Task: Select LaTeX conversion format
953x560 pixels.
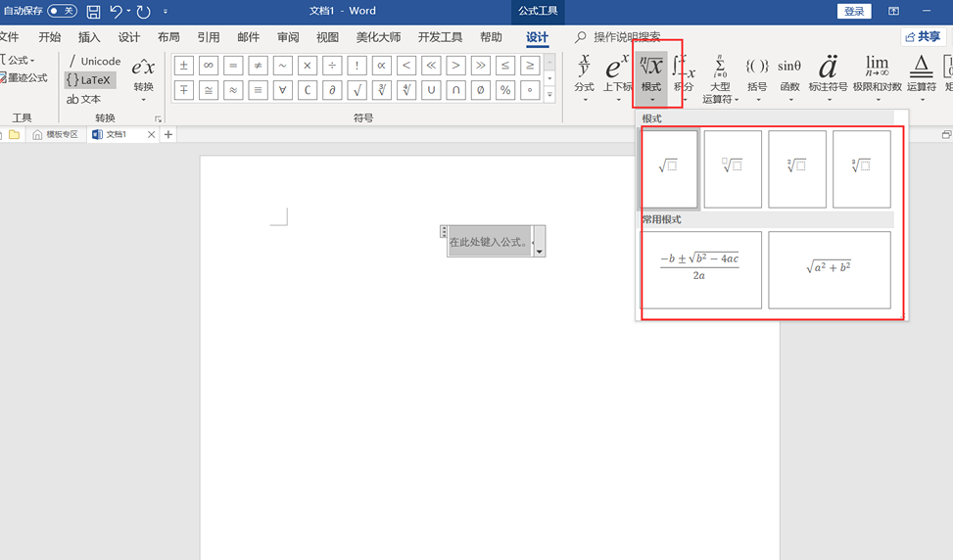Action: tap(90, 79)
